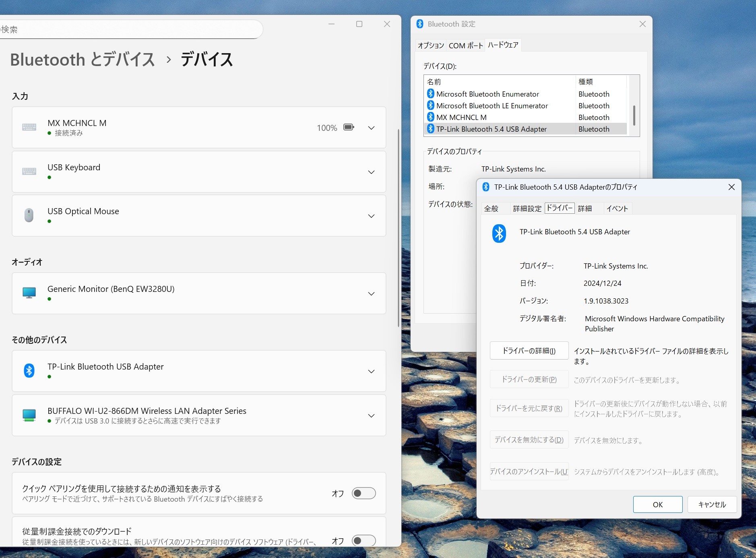The image size is (756, 558).
Task: Confirm properties dialog with OK
Action: [x=658, y=504]
